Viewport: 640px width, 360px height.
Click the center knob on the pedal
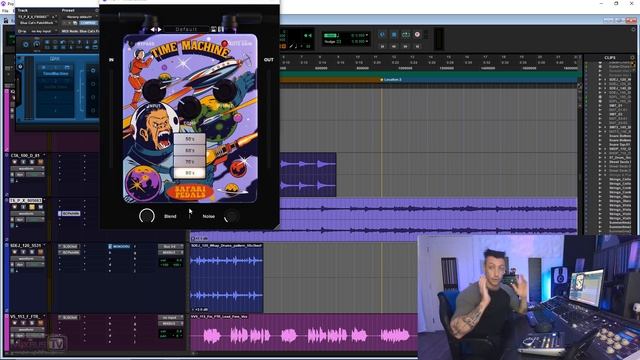point(190,108)
